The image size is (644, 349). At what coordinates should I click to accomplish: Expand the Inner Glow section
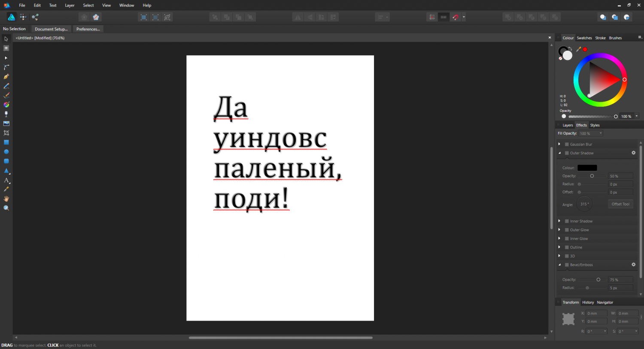(x=559, y=238)
